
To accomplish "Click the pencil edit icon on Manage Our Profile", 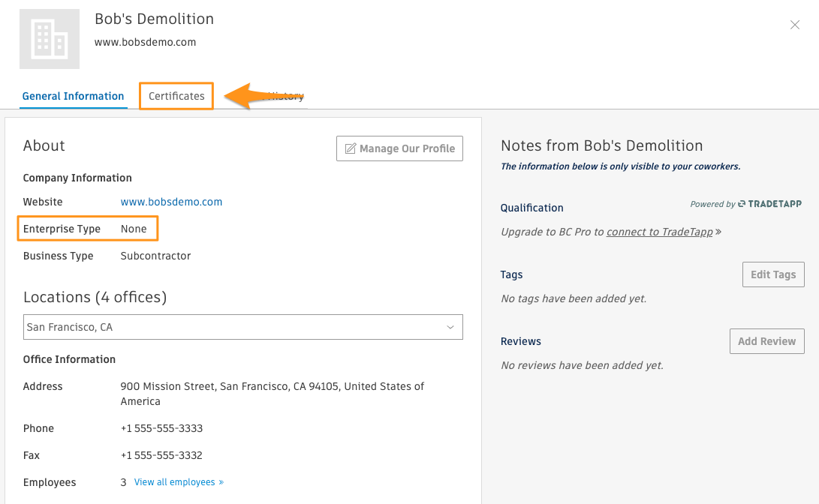I will pyautogui.click(x=351, y=148).
